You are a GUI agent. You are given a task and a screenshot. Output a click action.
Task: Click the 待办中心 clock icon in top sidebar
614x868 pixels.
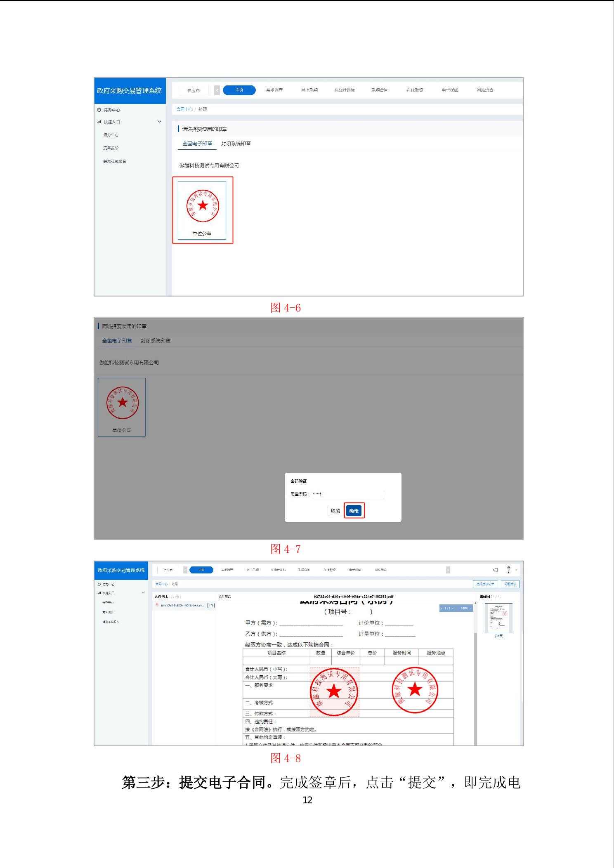click(x=99, y=110)
